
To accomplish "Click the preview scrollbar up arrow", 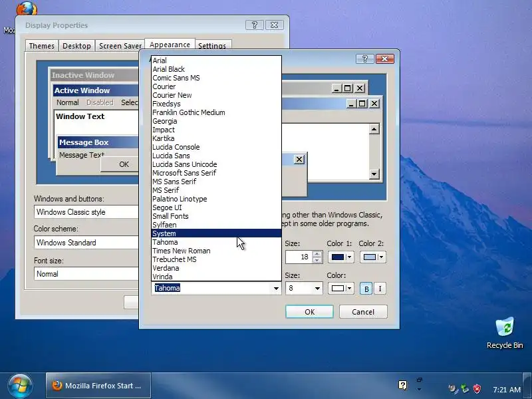I will pos(374,129).
